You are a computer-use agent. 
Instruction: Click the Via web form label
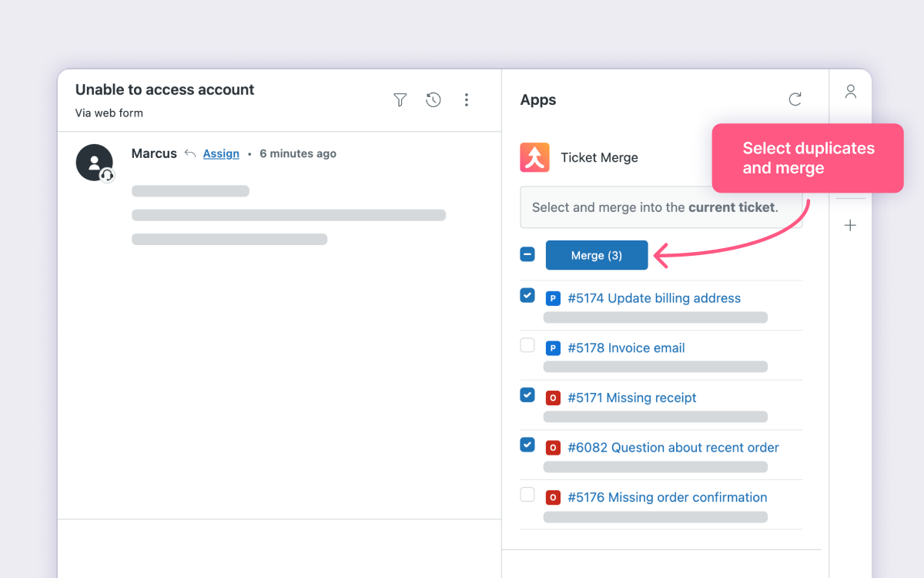(109, 113)
